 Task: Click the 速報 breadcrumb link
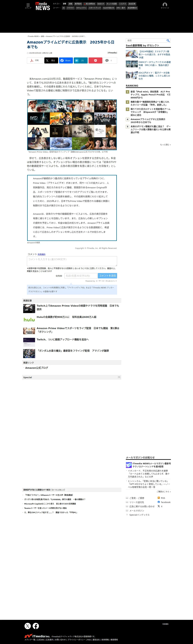pyautogui.click(x=42, y=36)
